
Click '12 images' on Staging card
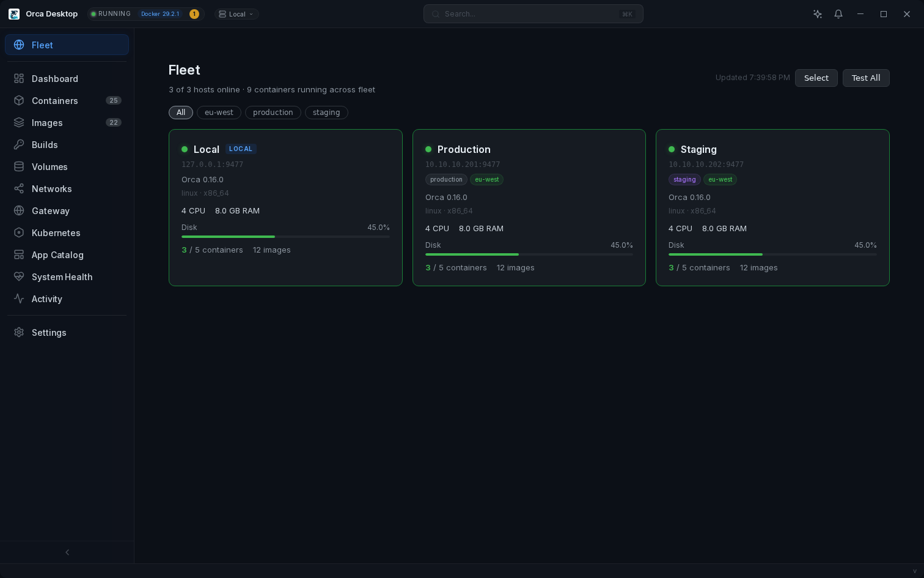pos(759,268)
